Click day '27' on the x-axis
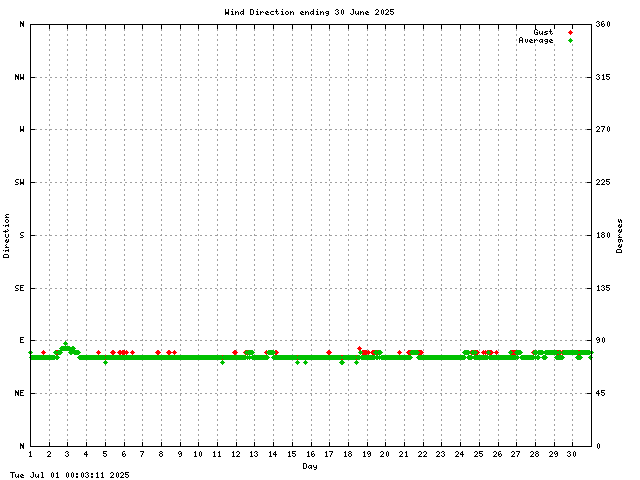640x480 pixels. [x=516, y=454]
